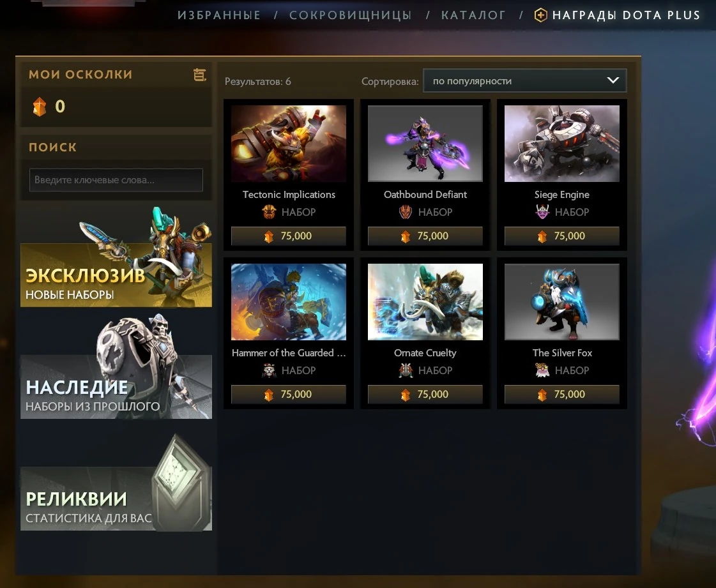716x588 pixels.
Task: Open the Избранные tab
Action: click(x=219, y=15)
